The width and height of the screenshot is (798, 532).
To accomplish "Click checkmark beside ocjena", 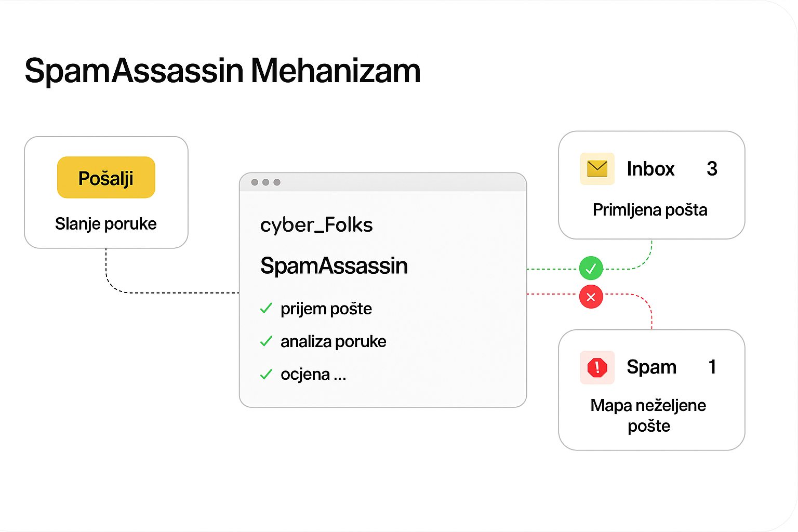I will tap(266, 374).
